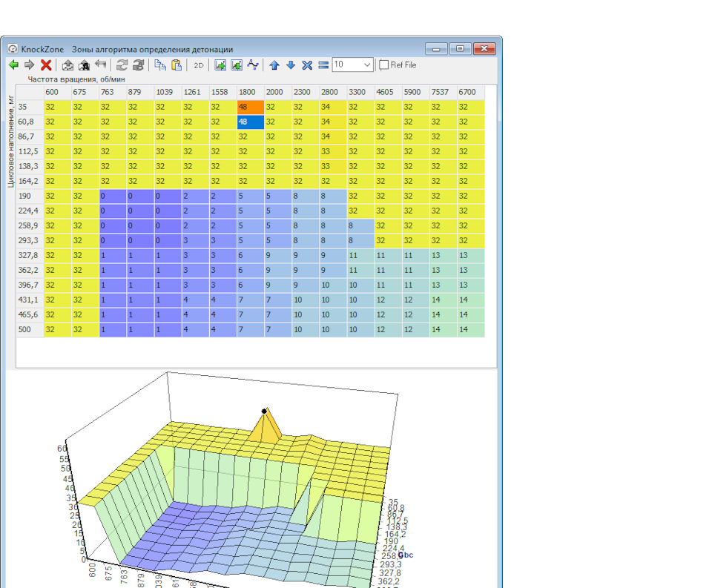Click the second darker refresh arrows icon
The width and height of the screenshot is (712, 588).
click(x=139, y=65)
